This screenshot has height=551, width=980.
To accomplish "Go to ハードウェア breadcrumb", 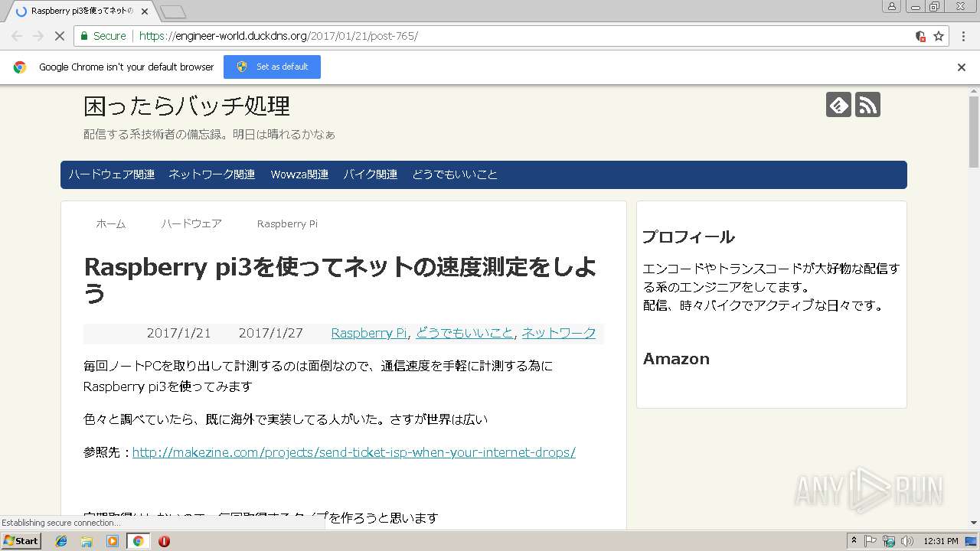I will tap(191, 223).
